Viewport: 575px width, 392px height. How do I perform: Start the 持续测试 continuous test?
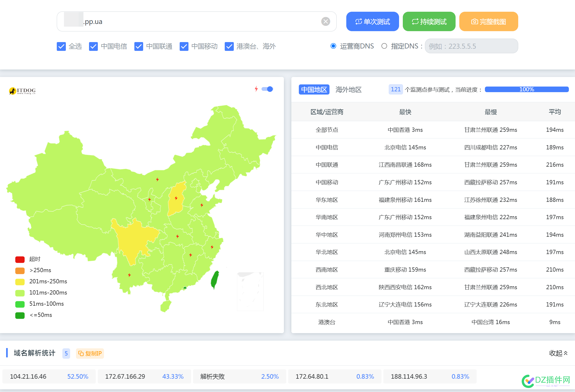pos(429,21)
